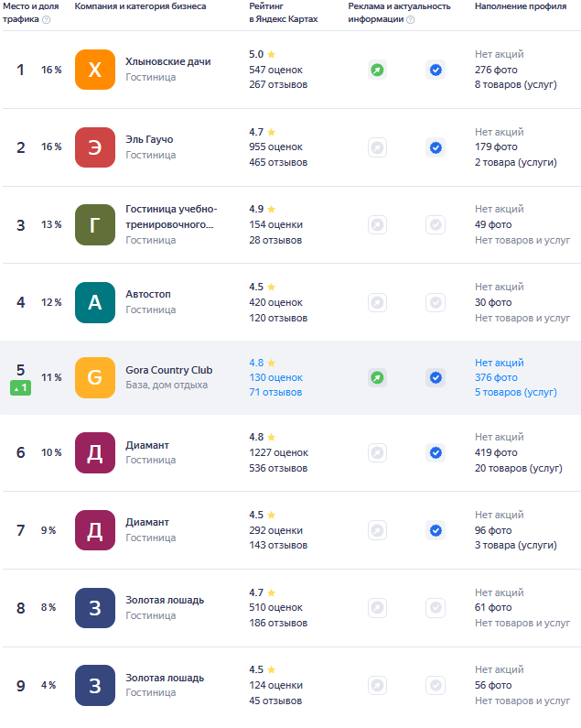Click grey verified checkmark in the 56 фото row
This screenshot has width=581, height=728.
click(436, 685)
